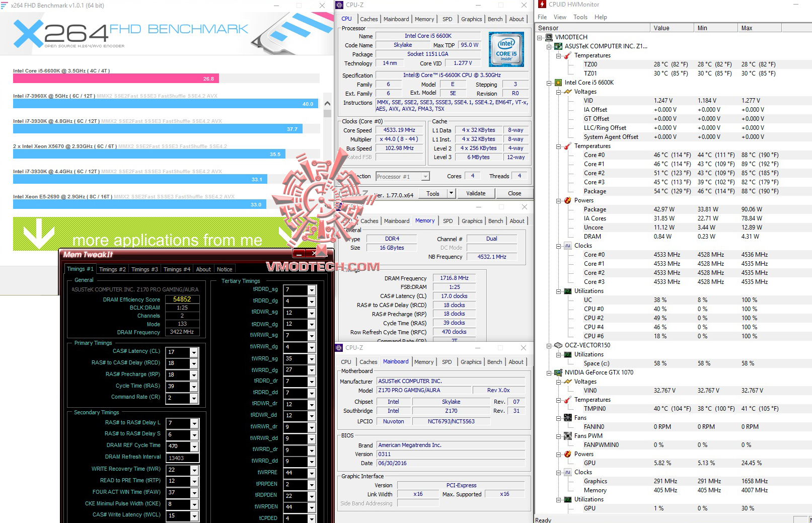Open the Processor #1 selection dropdown
The height and width of the screenshot is (523, 812).
pos(424,176)
